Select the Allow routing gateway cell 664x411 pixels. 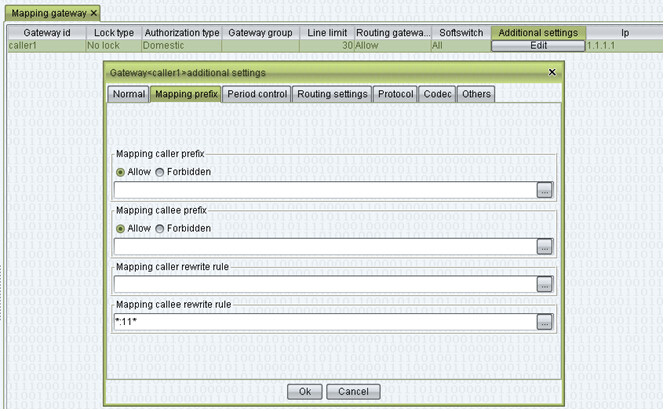(x=393, y=46)
